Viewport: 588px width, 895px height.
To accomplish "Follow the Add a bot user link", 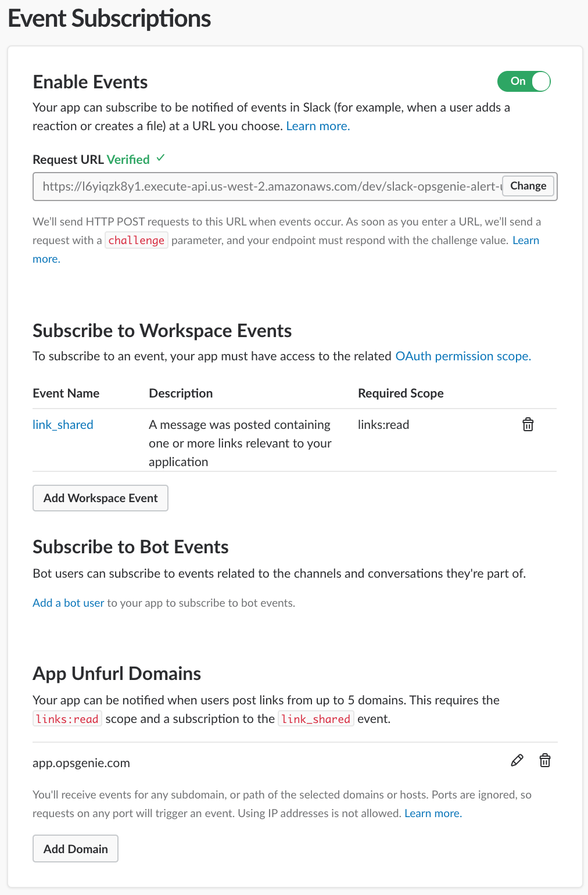I will tap(68, 603).
